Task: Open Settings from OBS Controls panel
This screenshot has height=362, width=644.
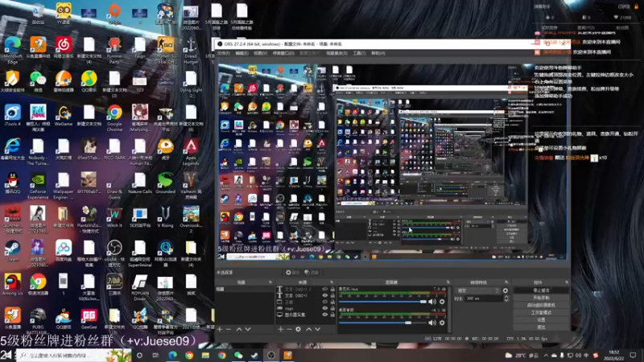Action: coord(541,319)
